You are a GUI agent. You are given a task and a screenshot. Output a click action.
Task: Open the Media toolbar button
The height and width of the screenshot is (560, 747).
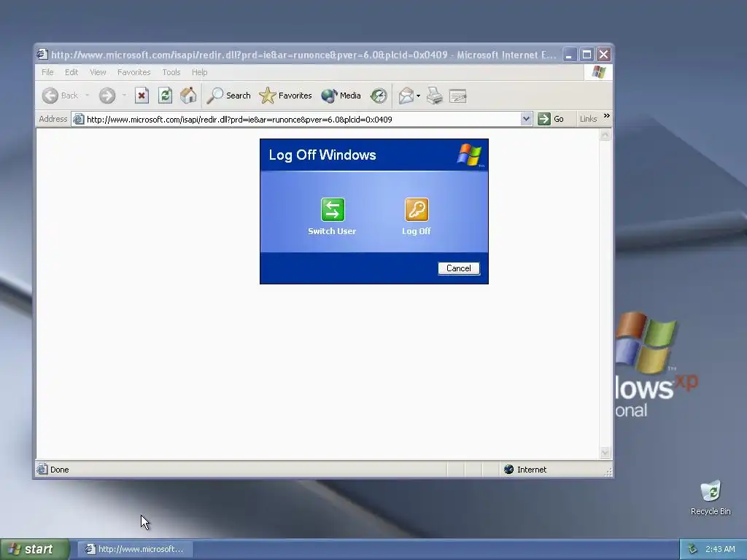341,96
